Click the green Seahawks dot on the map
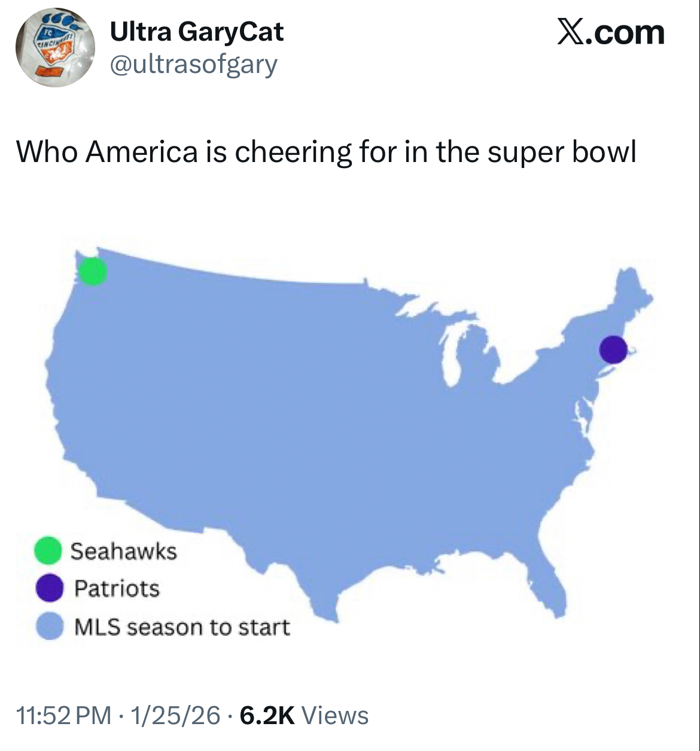Viewport: 700px width, 751px height. click(x=93, y=271)
